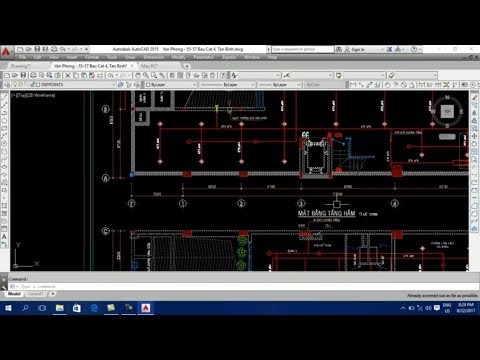This screenshot has width=480, height=360.
Task: Open the Window menu
Action: (252, 57)
